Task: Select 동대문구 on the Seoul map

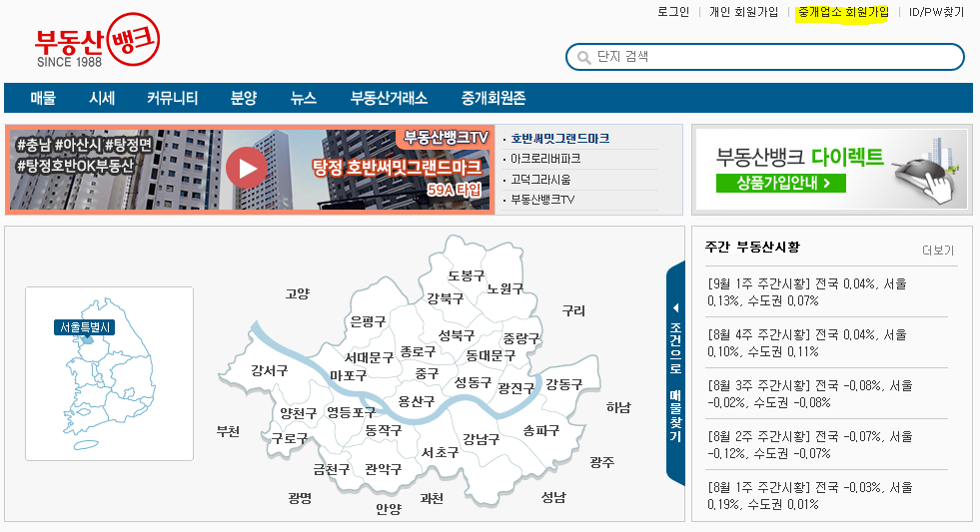Action: [490, 356]
